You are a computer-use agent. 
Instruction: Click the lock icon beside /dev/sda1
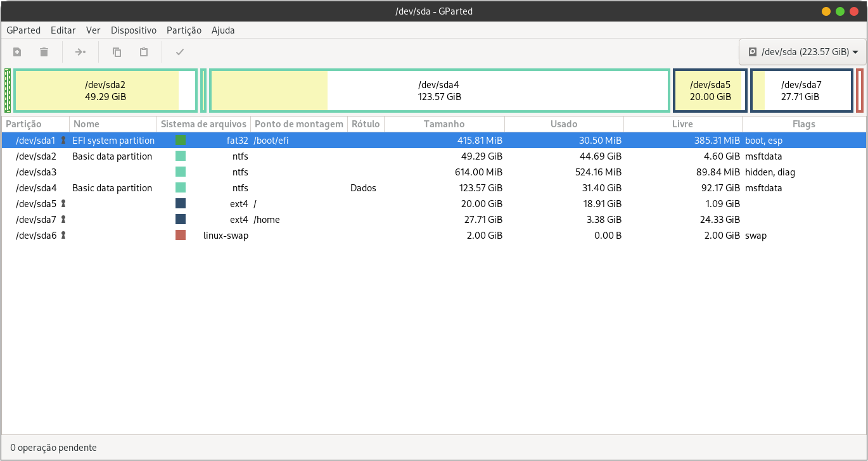tap(63, 141)
